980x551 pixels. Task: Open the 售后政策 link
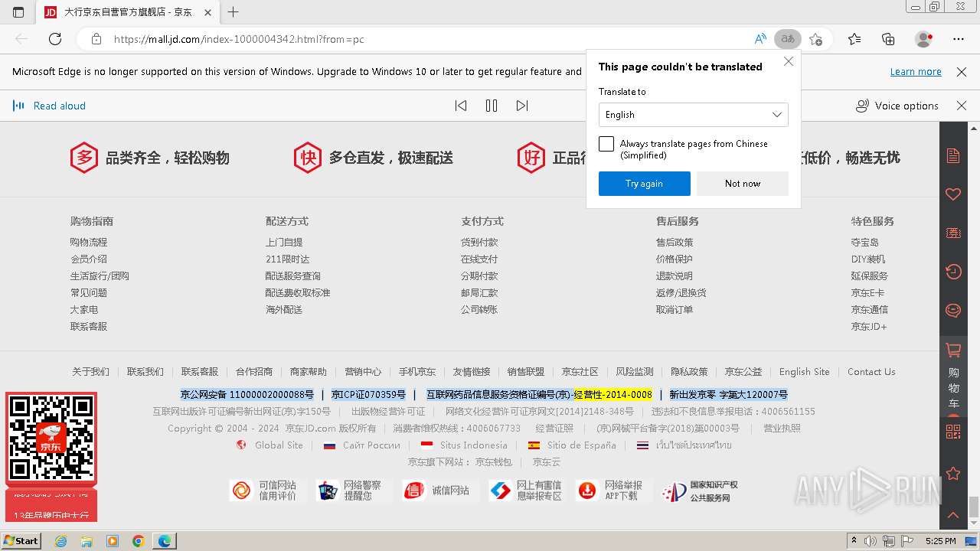(675, 242)
